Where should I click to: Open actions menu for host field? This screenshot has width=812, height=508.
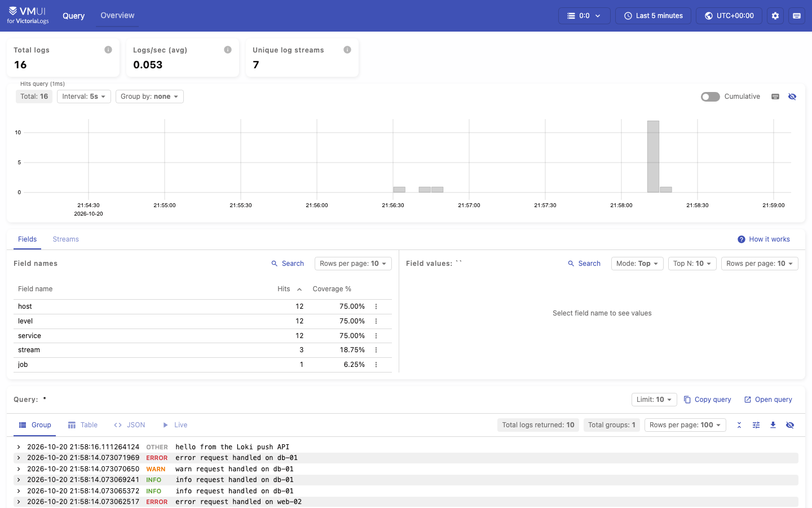(x=376, y=306)
